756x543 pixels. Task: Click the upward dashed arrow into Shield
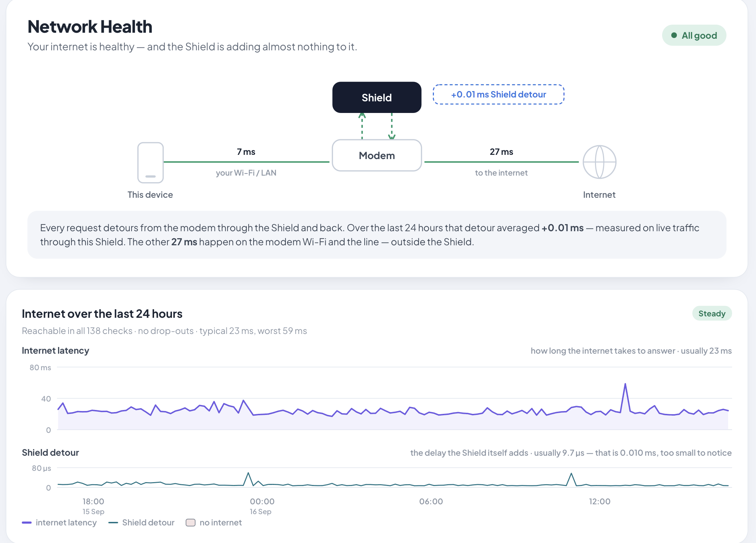pyautogui.click(x=362, y=126)
